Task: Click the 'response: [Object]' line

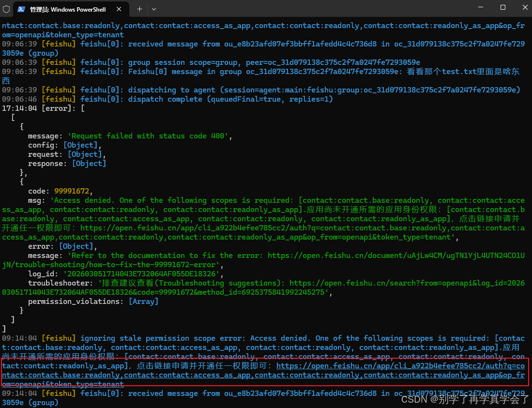Action: click(67, 164)
